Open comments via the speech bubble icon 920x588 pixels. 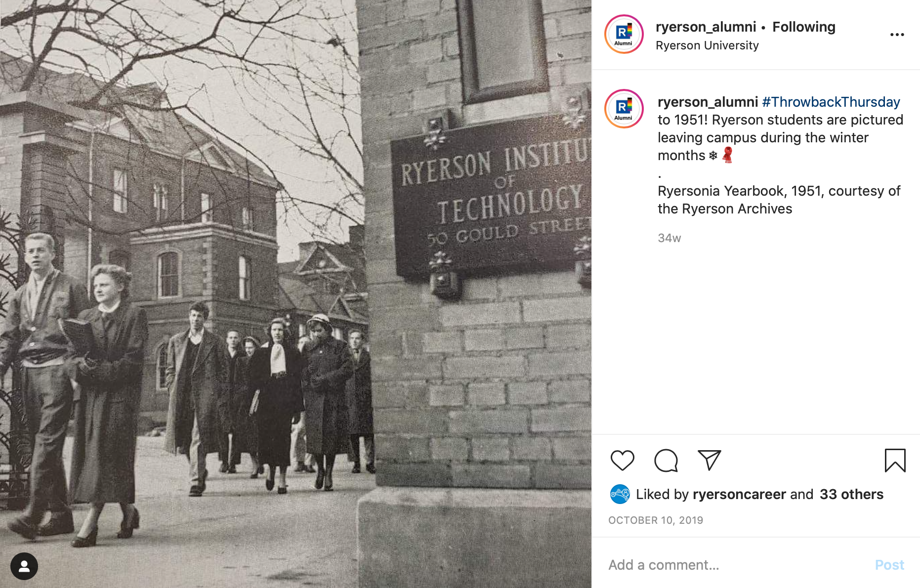pyautogui.click(x=666, y=461)
